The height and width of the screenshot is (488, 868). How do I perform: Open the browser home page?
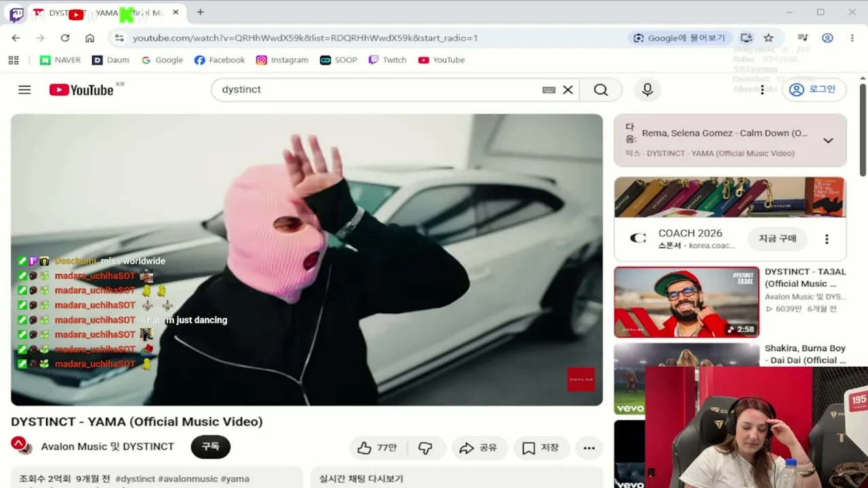[x=90, y=38]
